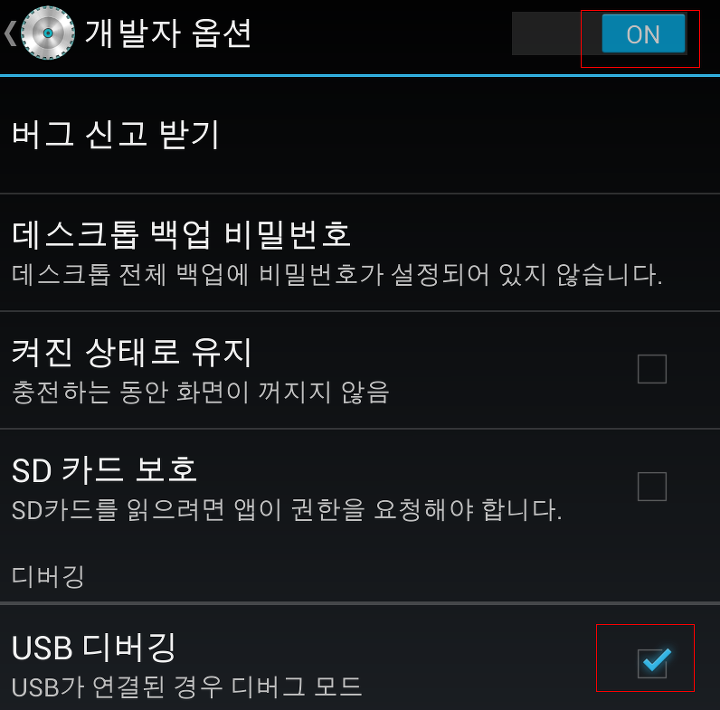
Task: Click the SD카드를 읽으려면 description text
Action: (x=287, y=510)
